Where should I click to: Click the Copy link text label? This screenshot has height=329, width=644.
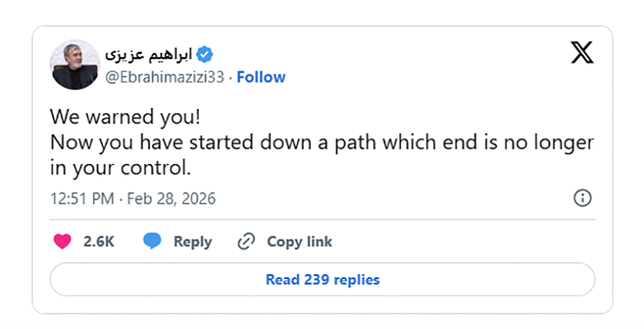[299, 242]
